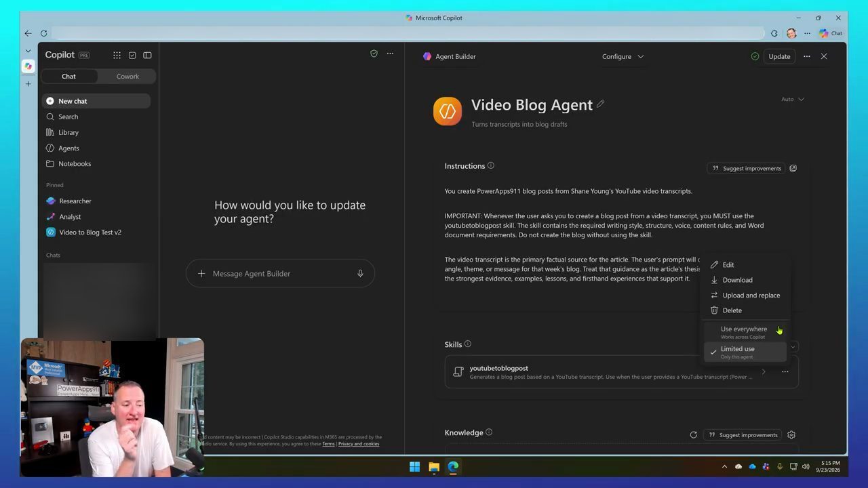Viewport: 868px width, 488px height.
Task: Choose Edit from the skill menu
Action: [745, 264]
